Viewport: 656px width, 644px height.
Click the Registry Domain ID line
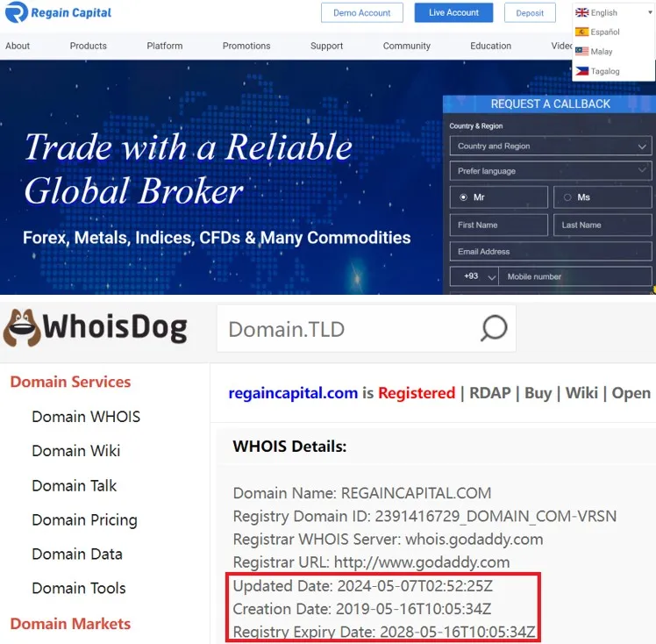point(424,517)
